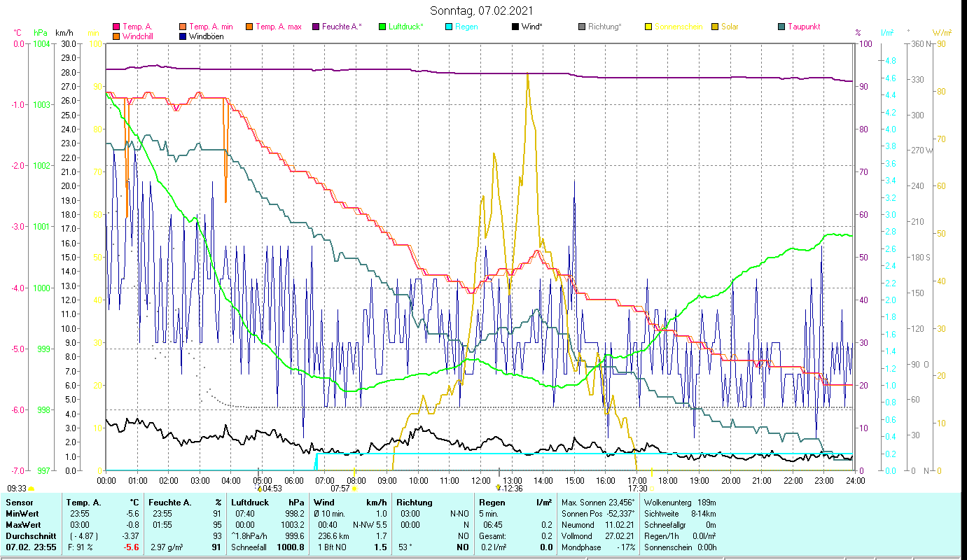Click the 12:36 solar noon marker
Image resolution: width=967 pixels, height=560 pixels.
coord(499,488)
